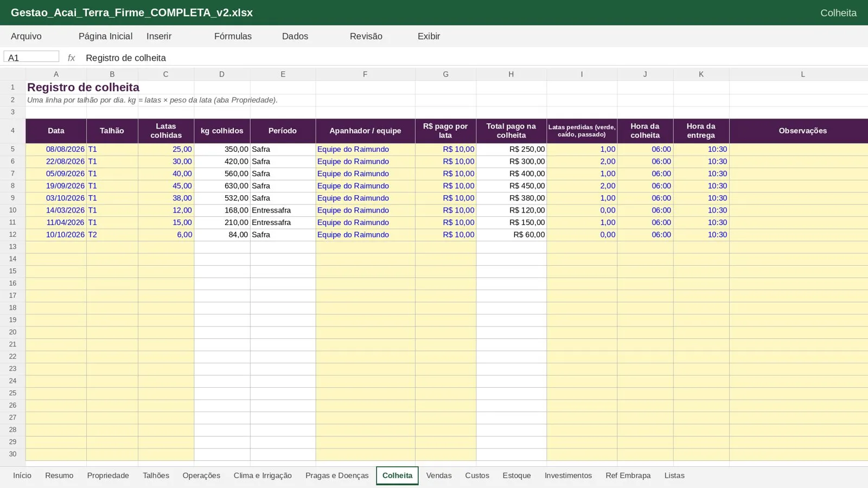The image size is (868, 488).
Task: Select Equipe do Raimundo in row 7
Action: [x=365, y=174]
